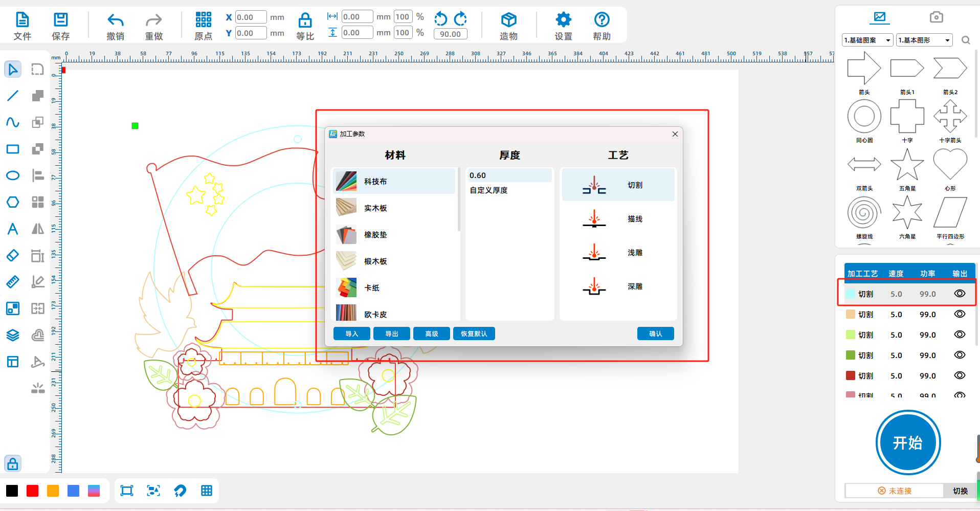
Task: Click the fit-to-frame icon in bottom bar
Action: pyautogui.click(x=126, y=491)
